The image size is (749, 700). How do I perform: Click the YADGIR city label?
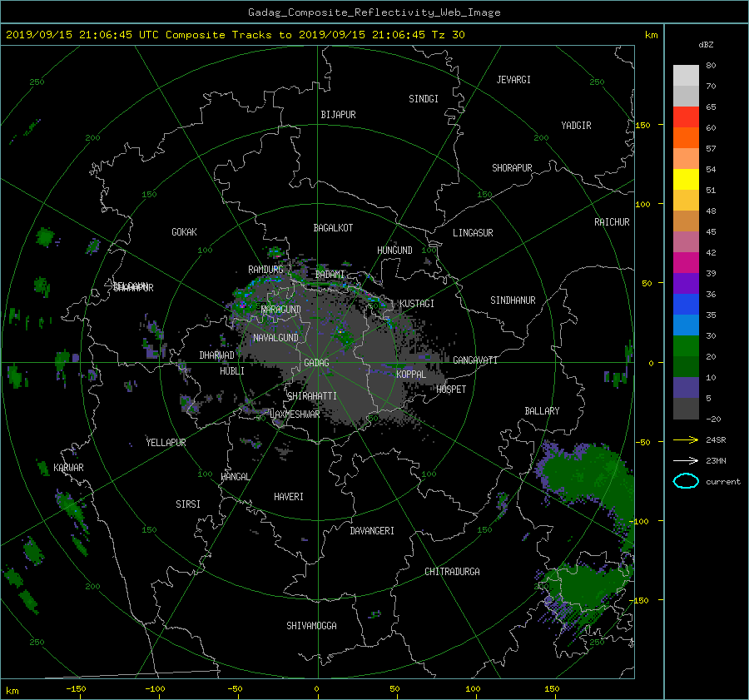coord(576,126)
